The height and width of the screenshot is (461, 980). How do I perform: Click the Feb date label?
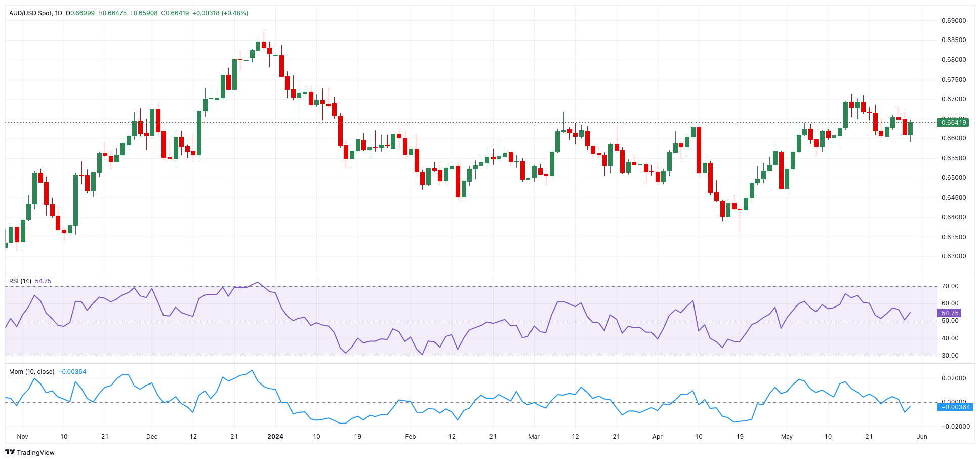[x=411, y=437]
